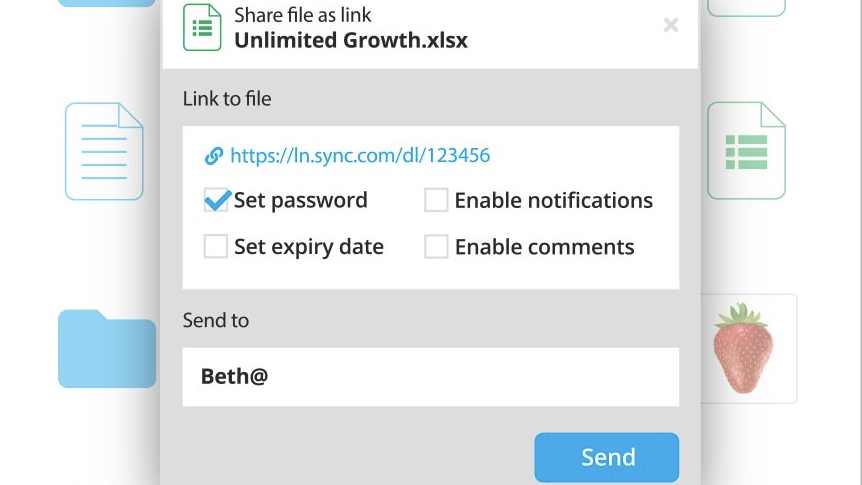Click the Unlimited Growth.xlsx file name
Image resolution: width=862 pixels, height=485 pixels.
pyautogui.click(x=351, y=41)
